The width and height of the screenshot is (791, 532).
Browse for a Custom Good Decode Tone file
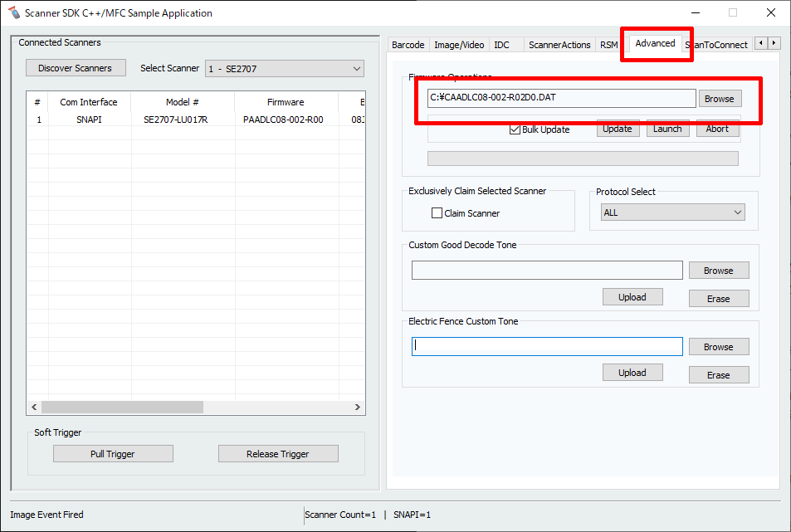(718, 271)
